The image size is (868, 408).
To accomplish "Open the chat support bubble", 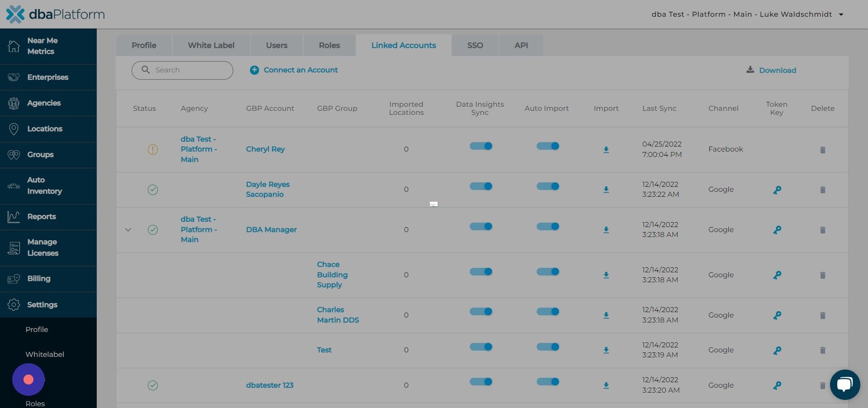I will pyautogui.click(x=845, y=385).
